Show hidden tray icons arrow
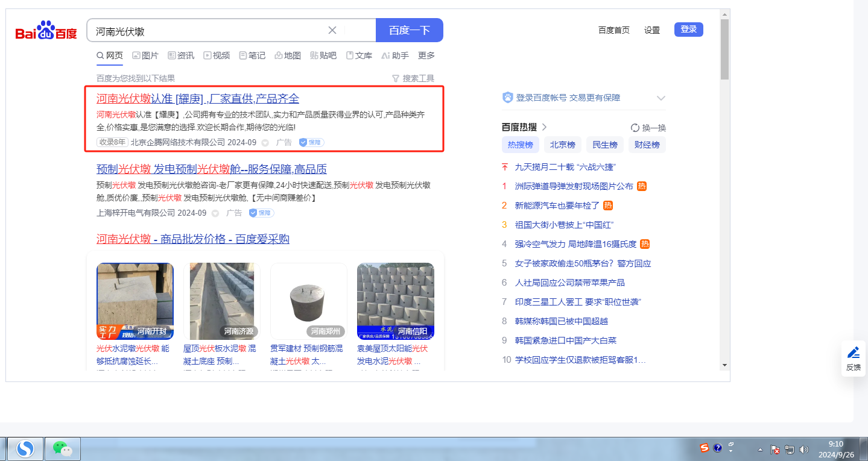The image size is (868, 461). (x=761, y=450)
